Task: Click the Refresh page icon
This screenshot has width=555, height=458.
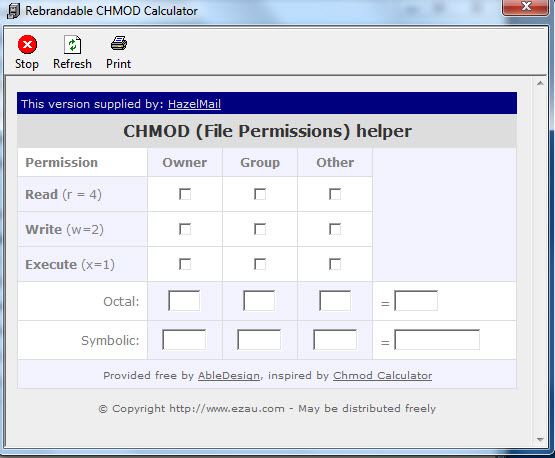Action: (72, 45)
